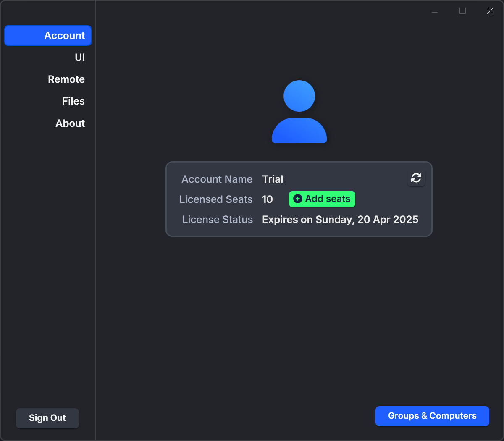Click the green Add seats button
The width and height of the screenshot is (504, 441).
322,199
